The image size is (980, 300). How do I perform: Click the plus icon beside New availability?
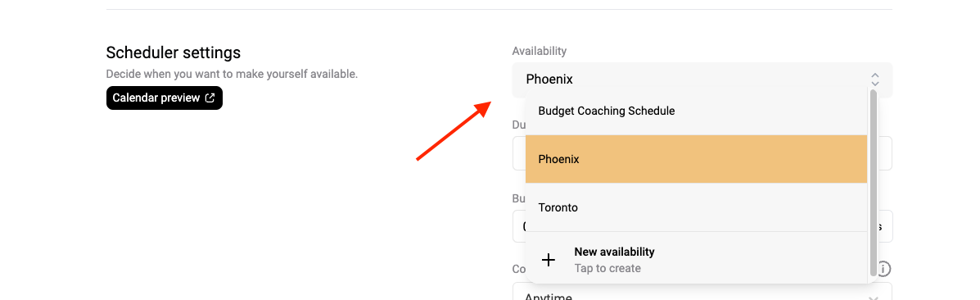click(x=548, y=260)
